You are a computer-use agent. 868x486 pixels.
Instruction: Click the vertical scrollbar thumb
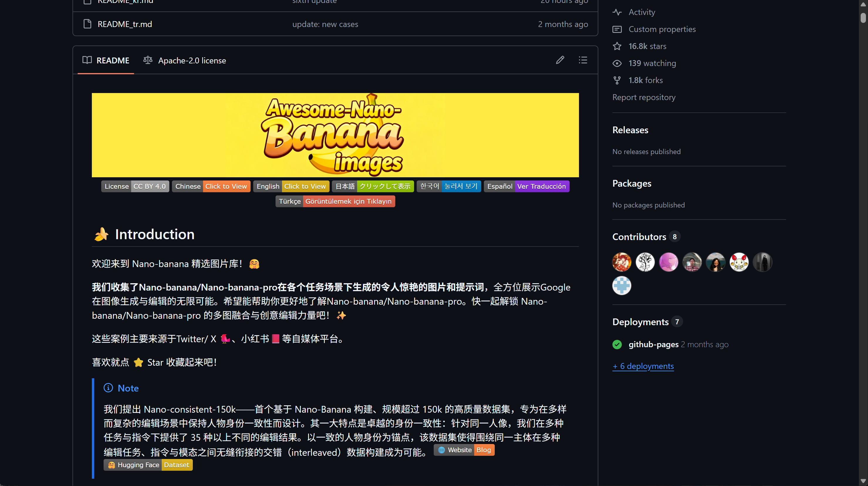click(863, 18)
